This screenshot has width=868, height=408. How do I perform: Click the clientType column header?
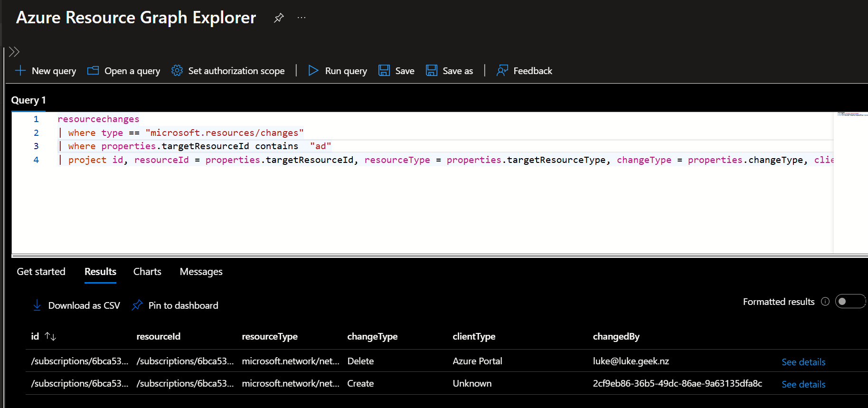[474, 336]
